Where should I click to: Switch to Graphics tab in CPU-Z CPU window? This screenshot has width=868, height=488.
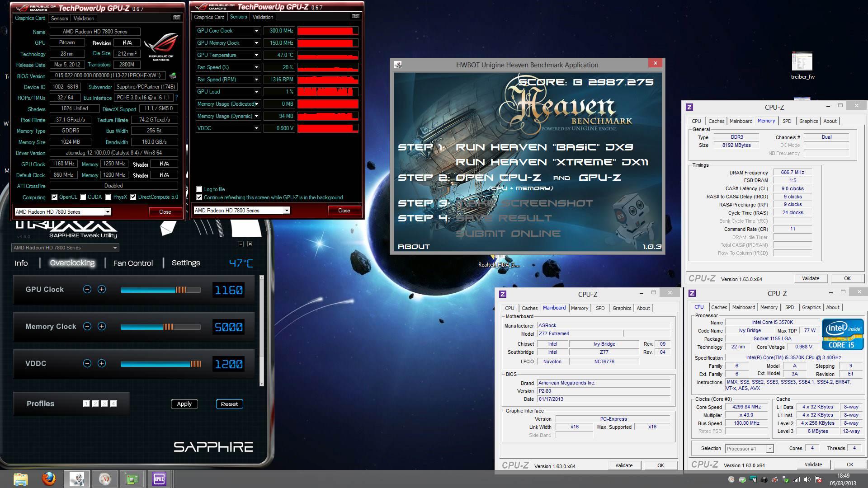coord(811,307)
